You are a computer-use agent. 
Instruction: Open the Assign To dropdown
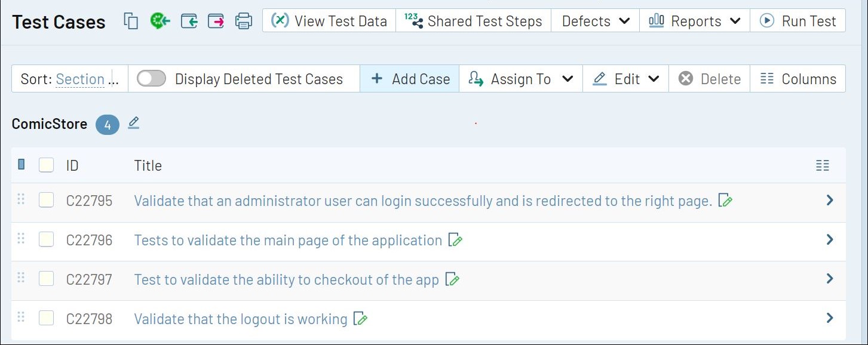point(520,79)
